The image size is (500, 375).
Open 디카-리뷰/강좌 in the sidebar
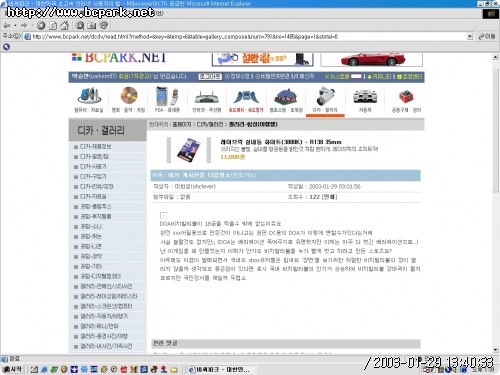pyautogui.click(x=97, y=187)
